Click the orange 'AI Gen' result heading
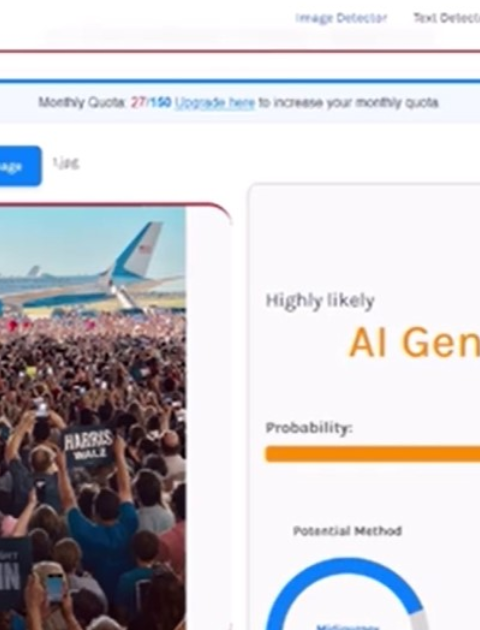480x630 pixels. click(414, 342)
